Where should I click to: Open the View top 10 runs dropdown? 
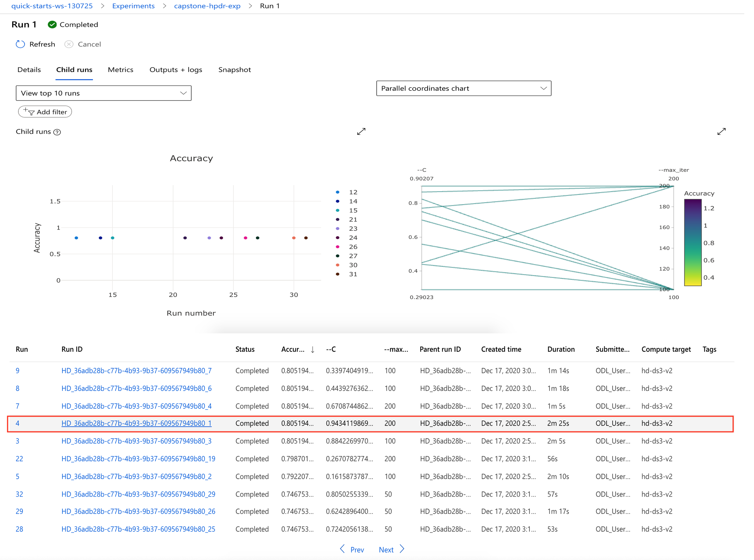[x=103, y=93]
